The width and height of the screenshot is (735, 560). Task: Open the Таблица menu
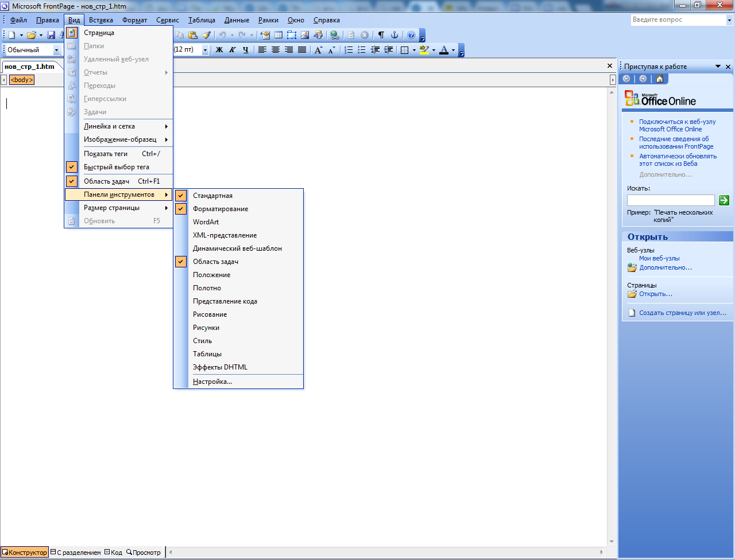coord(202,20)
